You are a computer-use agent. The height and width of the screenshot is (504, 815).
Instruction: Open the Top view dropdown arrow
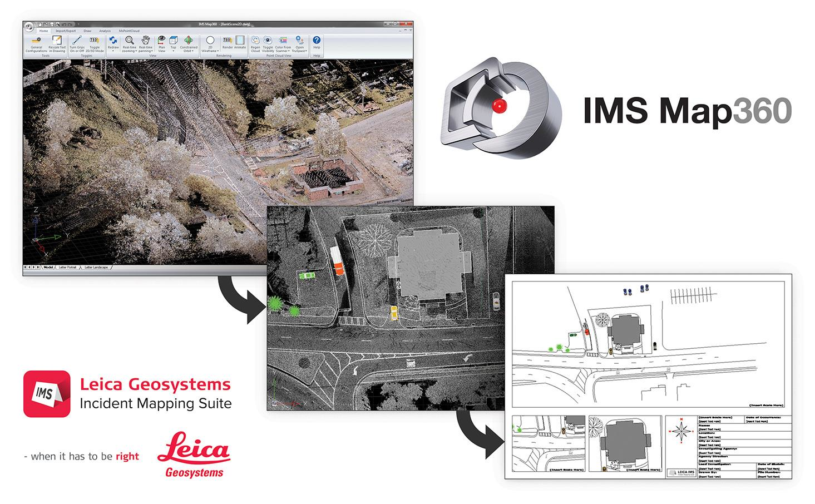click(x=173, y=51)
